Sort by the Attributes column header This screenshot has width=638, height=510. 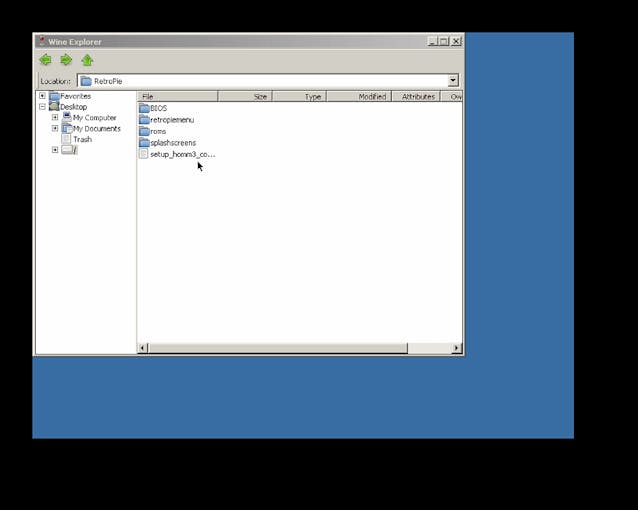pos(416,96)
